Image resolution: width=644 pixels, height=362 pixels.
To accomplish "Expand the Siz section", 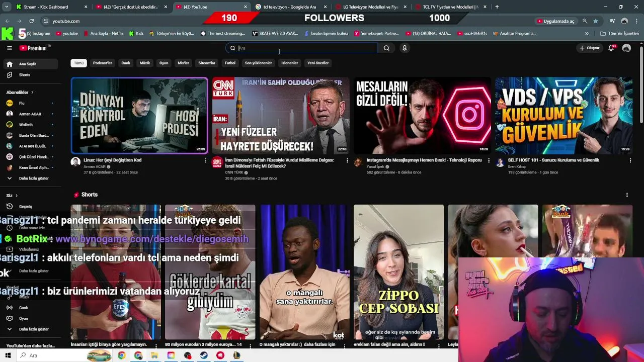I will [12, 196].
